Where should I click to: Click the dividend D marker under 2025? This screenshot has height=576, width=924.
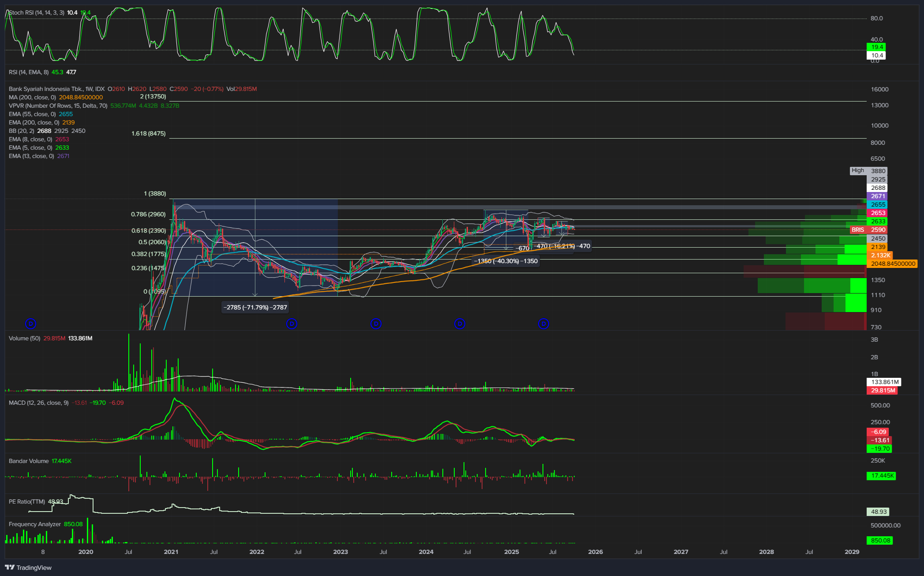543,324
